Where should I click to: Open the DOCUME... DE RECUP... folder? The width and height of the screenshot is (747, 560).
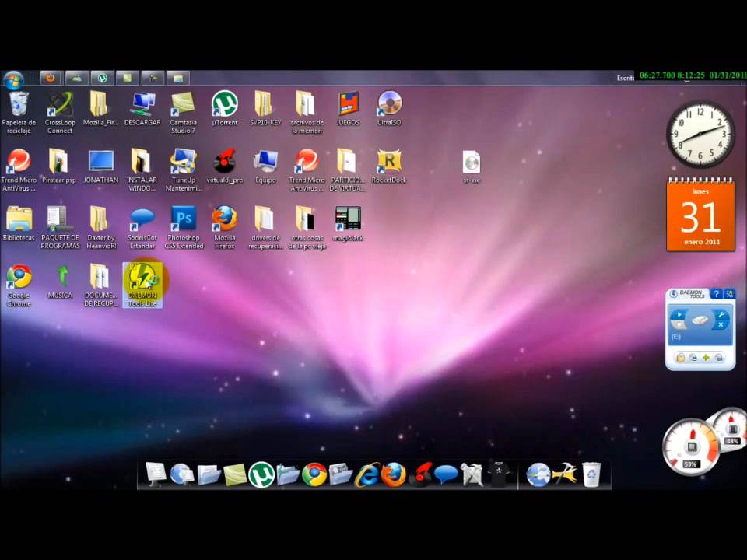tap(101, 285)
